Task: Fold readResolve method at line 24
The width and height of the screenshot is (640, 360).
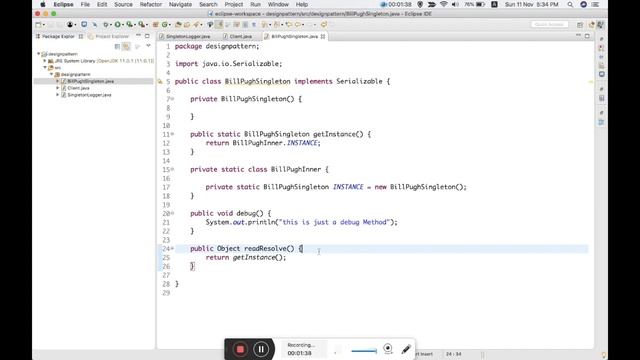Action: 172,248
